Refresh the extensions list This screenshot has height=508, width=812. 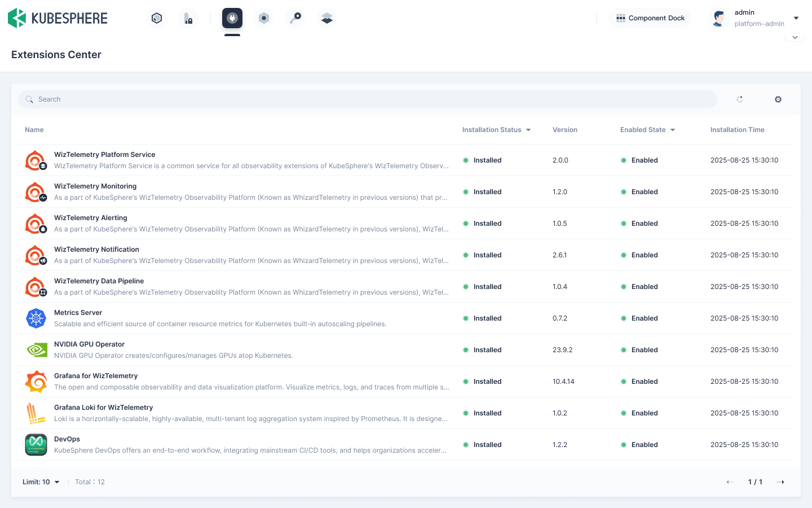tap(740, 99)
